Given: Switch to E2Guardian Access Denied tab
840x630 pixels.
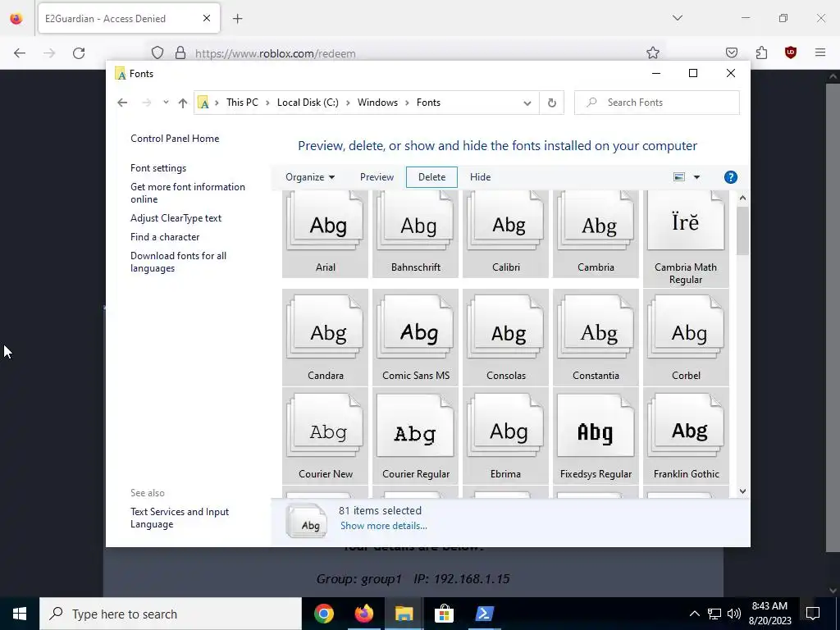Looking at the screenshot, I should [129, 18].
